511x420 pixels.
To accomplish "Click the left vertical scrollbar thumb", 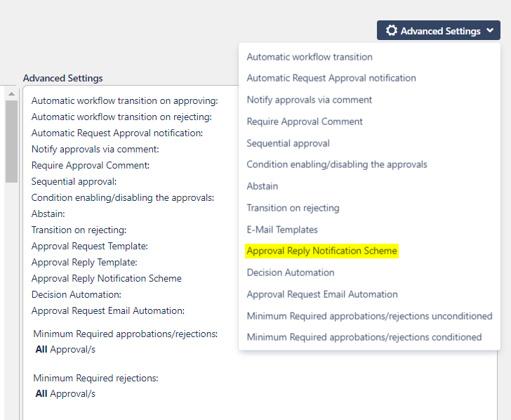I will pos(11,140).
